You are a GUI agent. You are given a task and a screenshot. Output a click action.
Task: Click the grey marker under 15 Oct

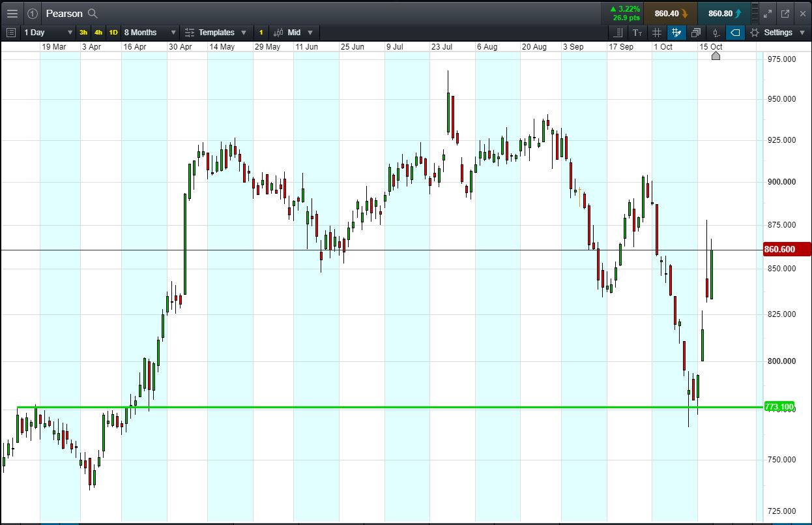point(716,55)
